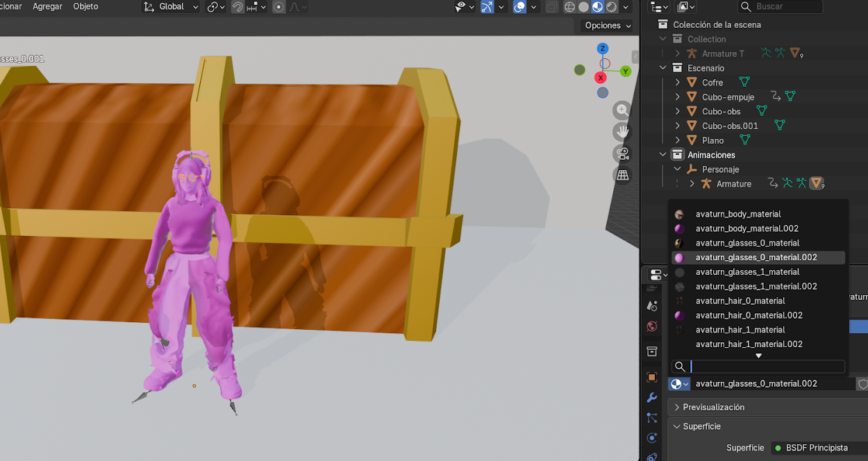Switch perspective/orthographic with the grid icon

point(622,175)
